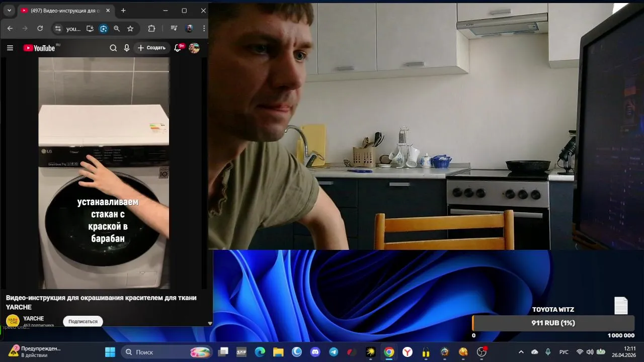Go back with browser back arrow
This screenshot has height=362, width=644.
coord(10,29)
